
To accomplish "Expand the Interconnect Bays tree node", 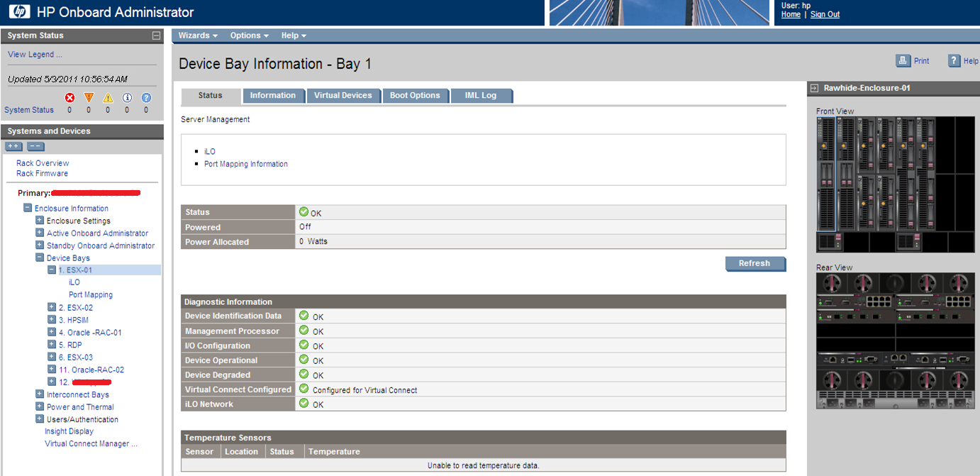I will pos(40,394).
